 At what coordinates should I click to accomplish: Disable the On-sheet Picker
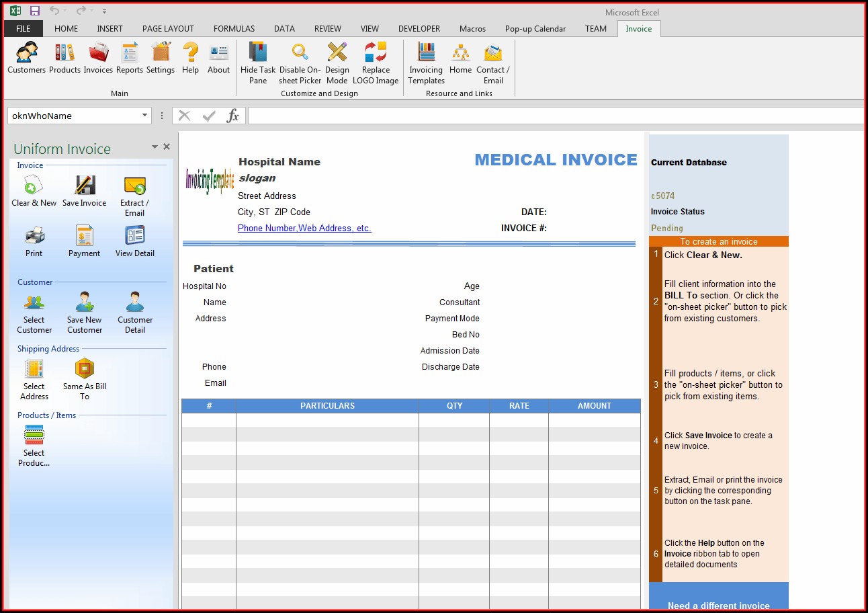tap(300, 62)
